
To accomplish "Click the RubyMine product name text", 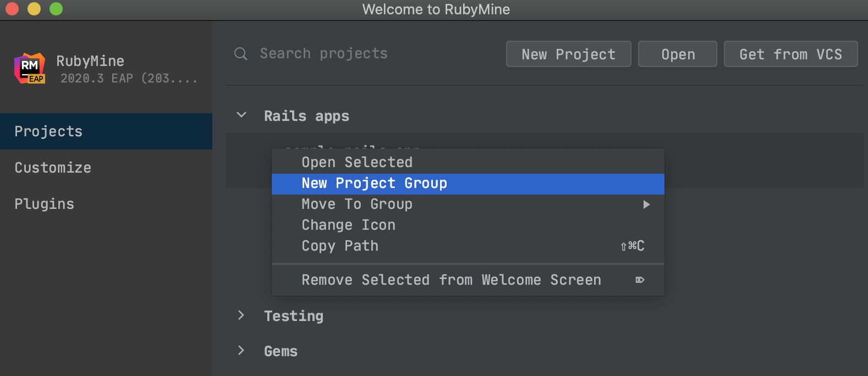I will pyautogui.click(x=90, y=61).
